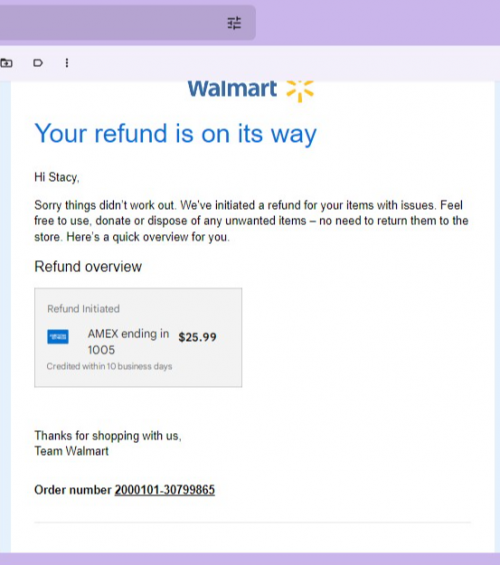Click the "Your refund is on its way" heading

point(175,134)
